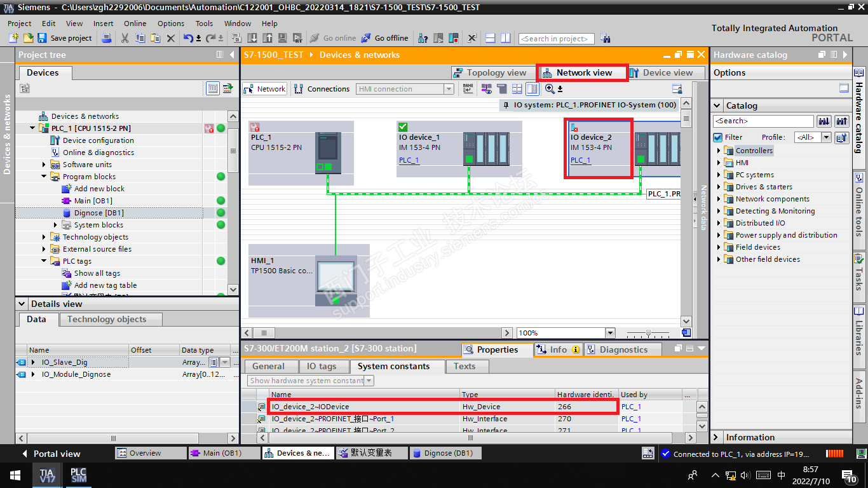Click the PLC_1 link in IO_device_2~IODevice row
This screenshot has width=868, height=488.
click(631, 407)
